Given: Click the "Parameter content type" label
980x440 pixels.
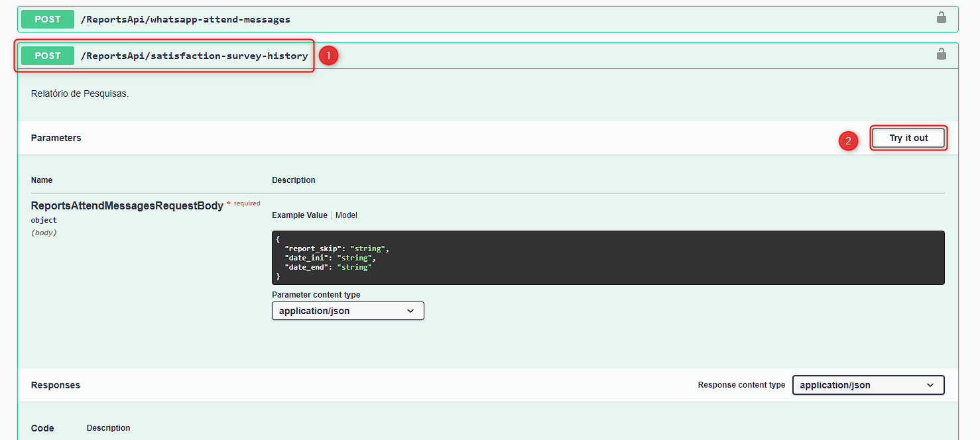Looking at the screenshot, I should [x=316, y=295].
